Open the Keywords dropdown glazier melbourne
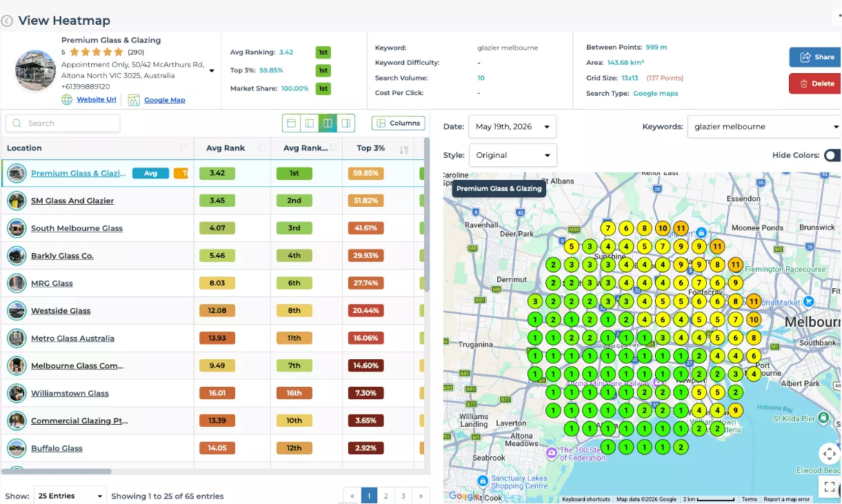Viewport: 842px width, 504px height. point(764,127)
